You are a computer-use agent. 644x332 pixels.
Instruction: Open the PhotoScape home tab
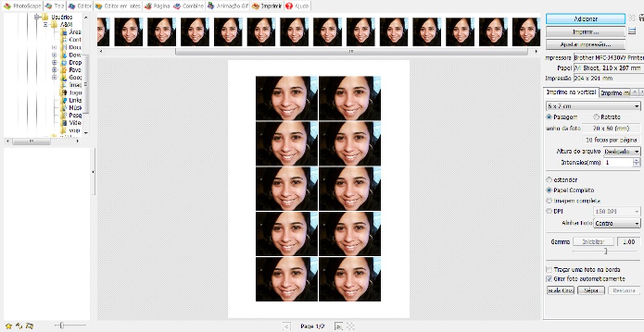(x=22, y=6)
